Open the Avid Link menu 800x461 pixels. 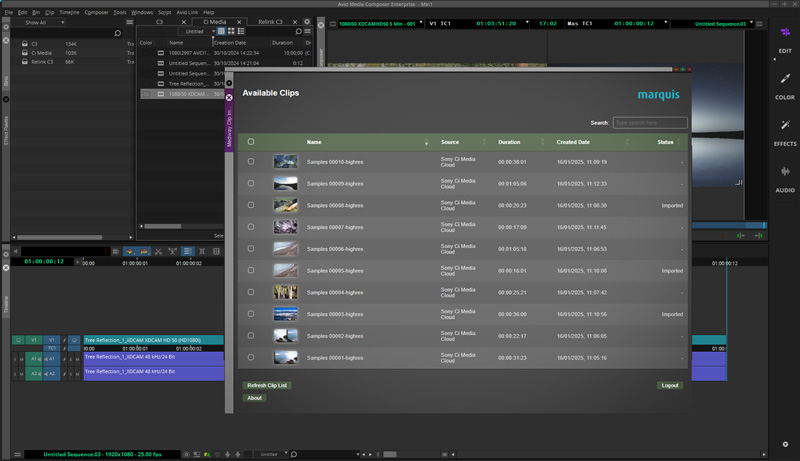(187, 12)
